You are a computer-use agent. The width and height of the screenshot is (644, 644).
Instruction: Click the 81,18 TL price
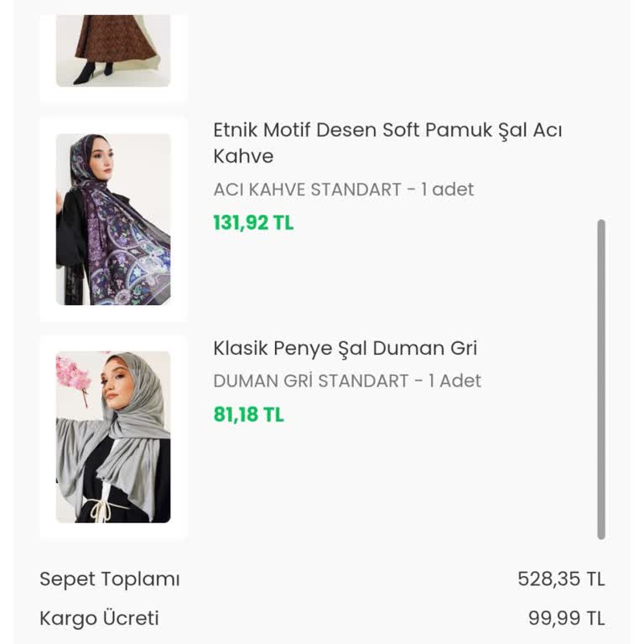coord(248,414)
